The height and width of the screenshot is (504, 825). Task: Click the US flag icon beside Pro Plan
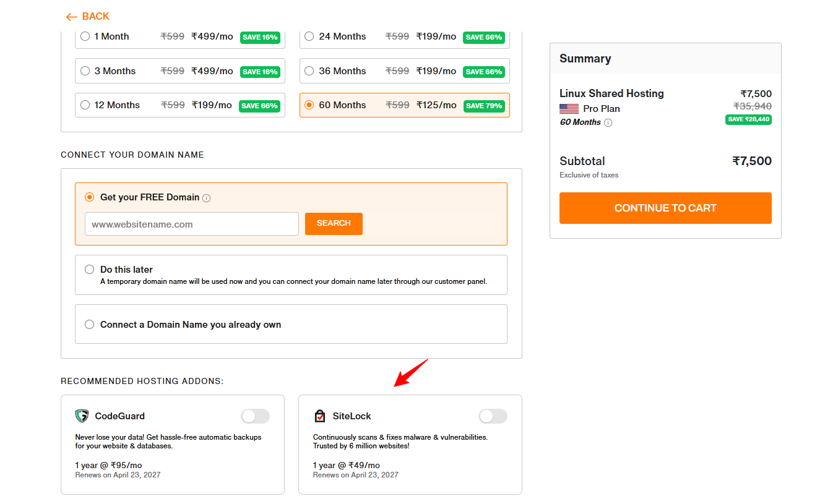(569, 109)
